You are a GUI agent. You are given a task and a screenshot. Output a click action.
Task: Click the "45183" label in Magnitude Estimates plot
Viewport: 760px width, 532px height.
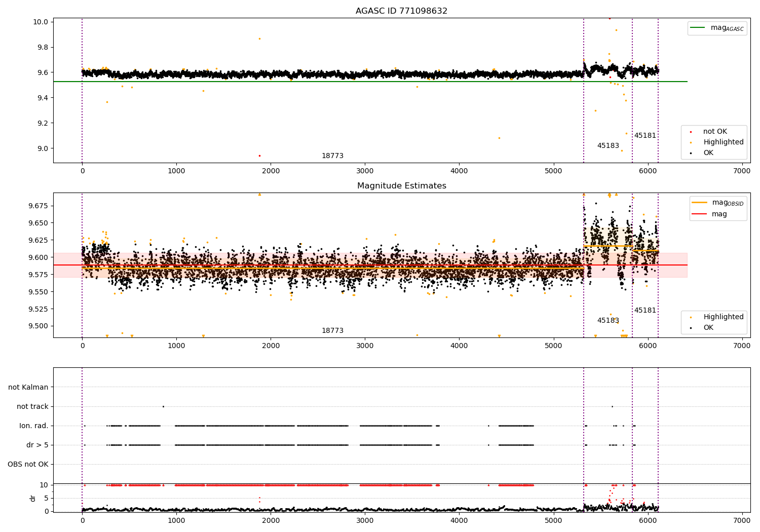point(608,321)
